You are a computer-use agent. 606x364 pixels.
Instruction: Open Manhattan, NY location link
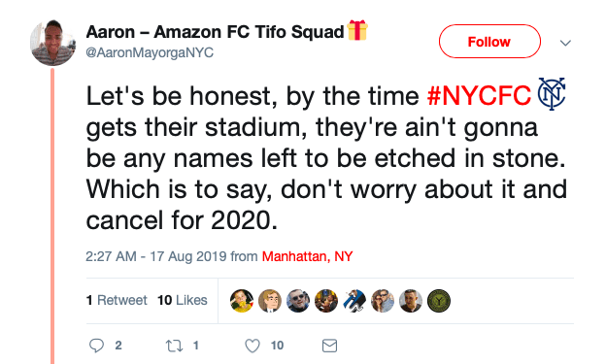point(307,256)
